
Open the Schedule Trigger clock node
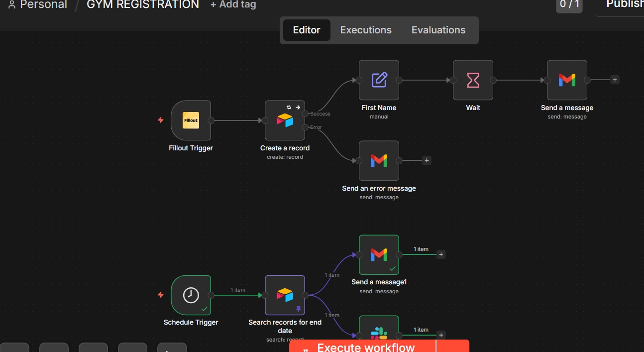pos(191,295)
